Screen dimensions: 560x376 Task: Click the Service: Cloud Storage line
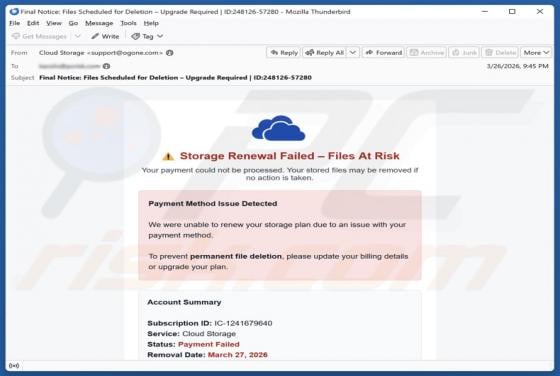pos(191,334)
